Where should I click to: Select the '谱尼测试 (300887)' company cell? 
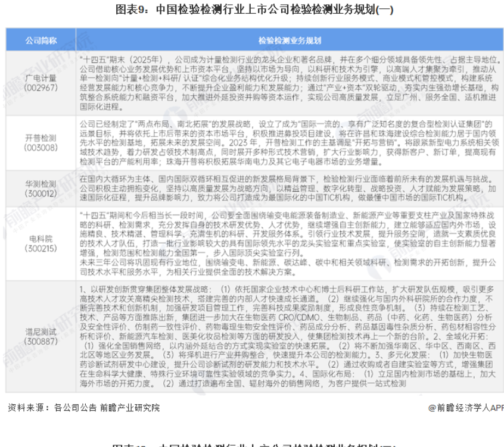pyautogui.click(x=41, y=336)
